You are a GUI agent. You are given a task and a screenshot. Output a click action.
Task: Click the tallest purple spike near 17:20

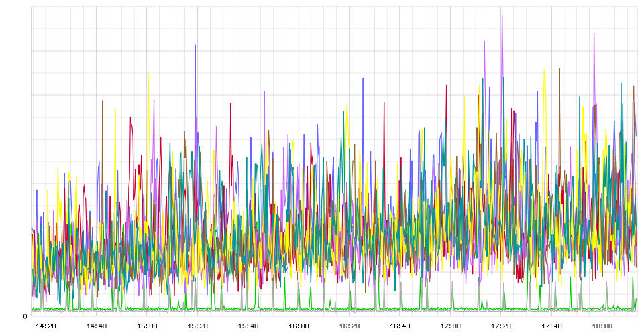pyautogui.click(x=501, y=17)
